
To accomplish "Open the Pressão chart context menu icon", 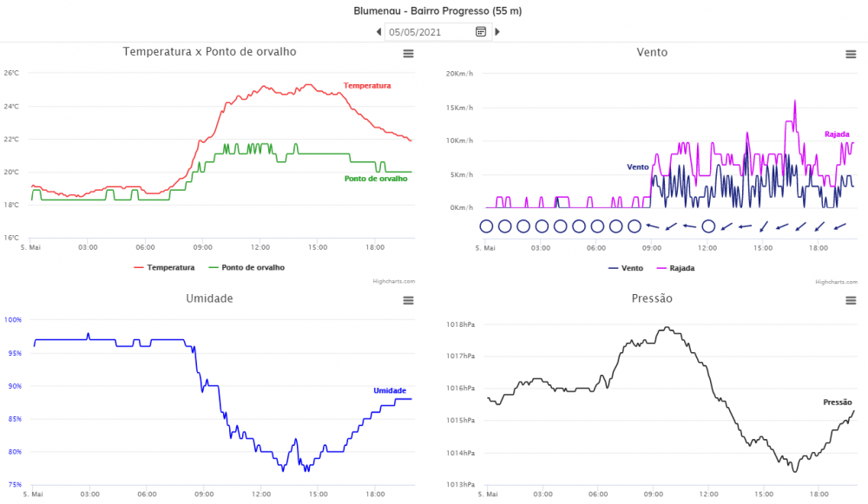I will (851, 300).
